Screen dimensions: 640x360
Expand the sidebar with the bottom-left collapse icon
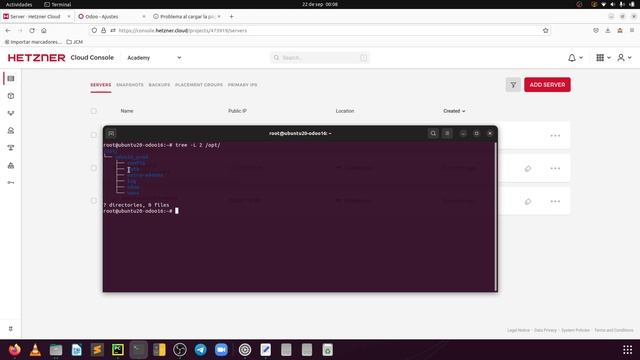click(11, 329)
